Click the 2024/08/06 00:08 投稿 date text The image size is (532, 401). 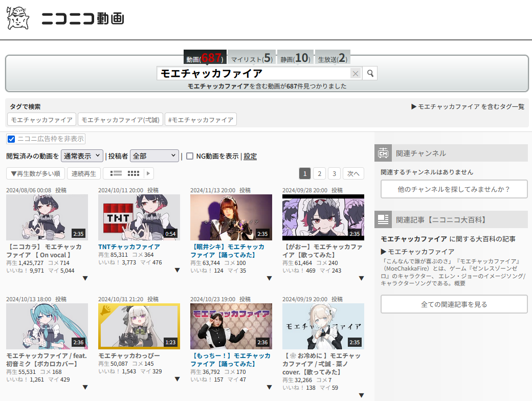tap(36, 190)
